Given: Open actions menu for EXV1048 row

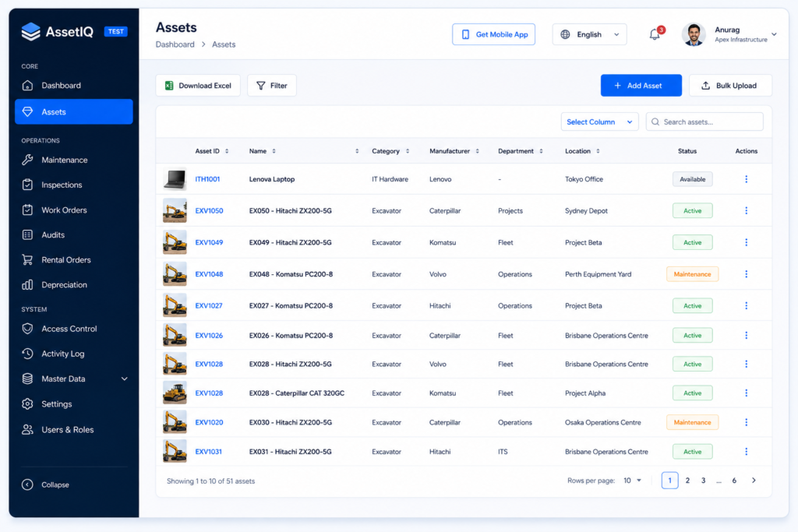Looking at the screenshot, I should click(746, 274).
